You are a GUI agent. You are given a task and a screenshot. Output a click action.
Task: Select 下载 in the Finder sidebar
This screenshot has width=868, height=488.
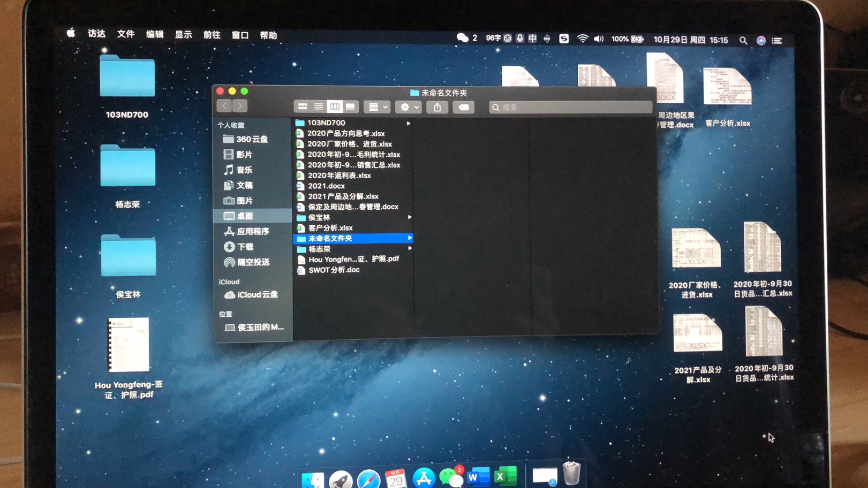click(245, 247)
